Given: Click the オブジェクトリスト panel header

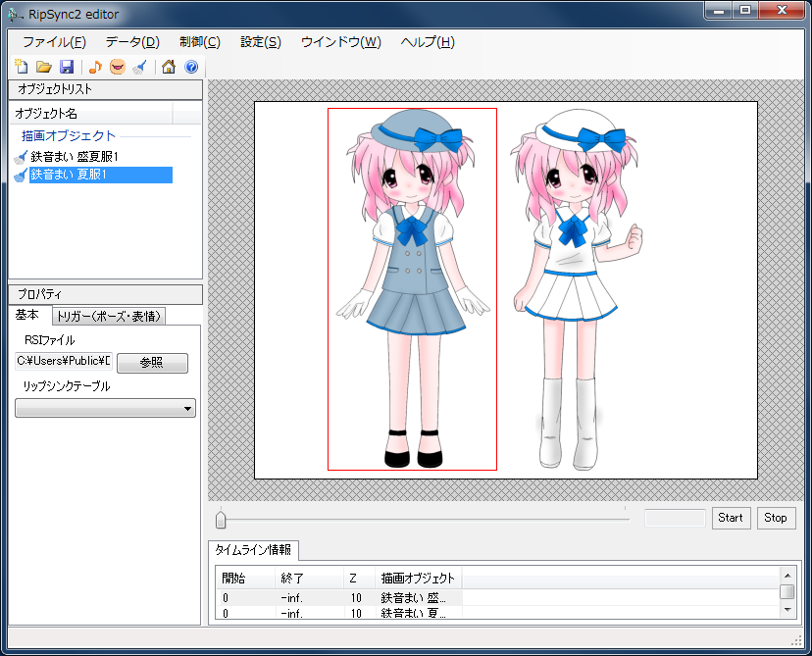Looking at the screenshot, I should coord(106,89).
